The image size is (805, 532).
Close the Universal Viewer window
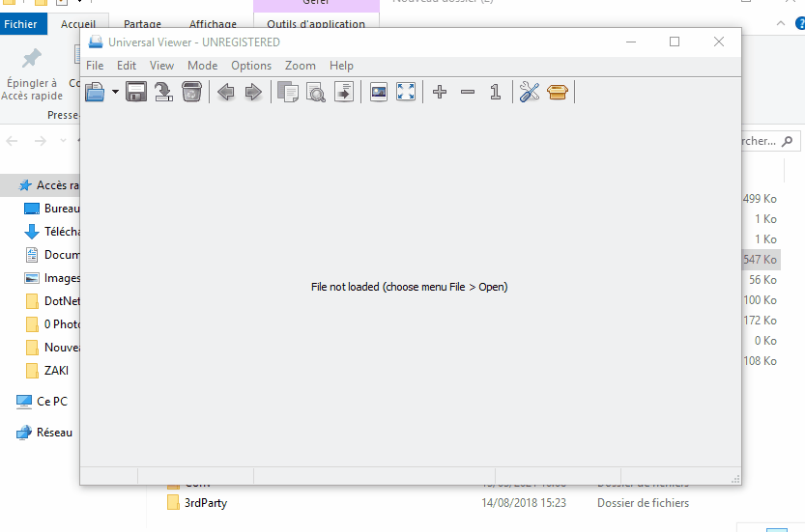(x=719, y=42)
